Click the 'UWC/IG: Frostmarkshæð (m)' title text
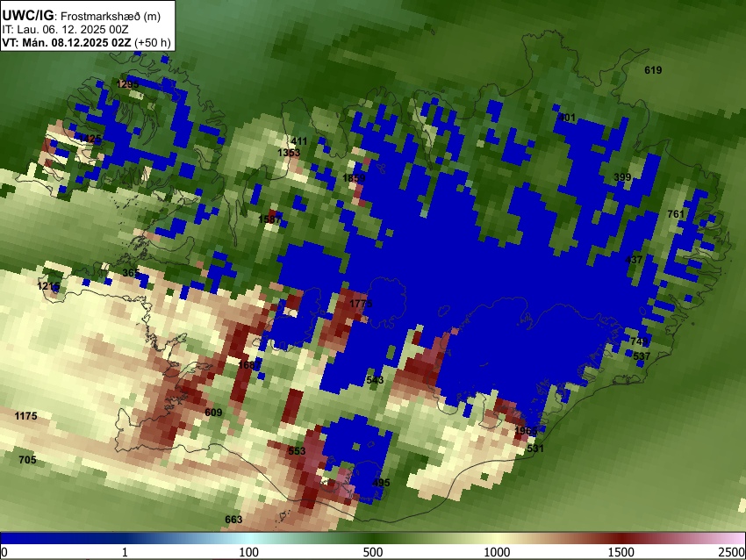 [82, 16]
